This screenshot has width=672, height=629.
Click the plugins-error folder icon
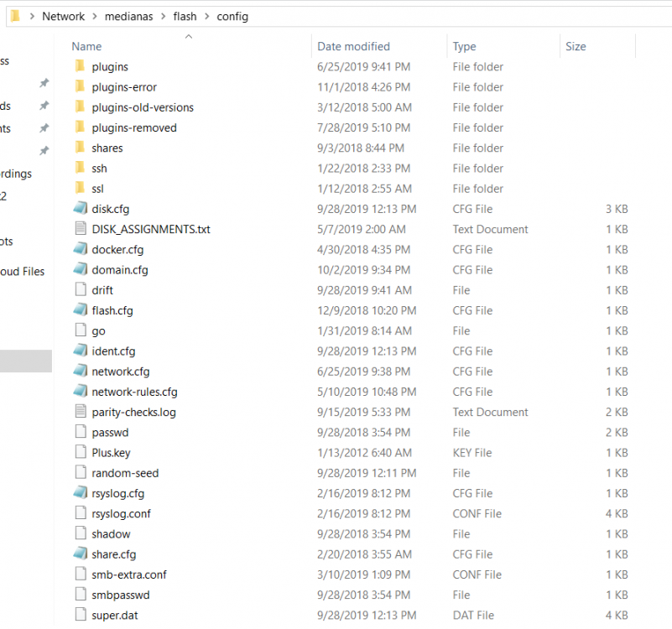click(80, 86)
